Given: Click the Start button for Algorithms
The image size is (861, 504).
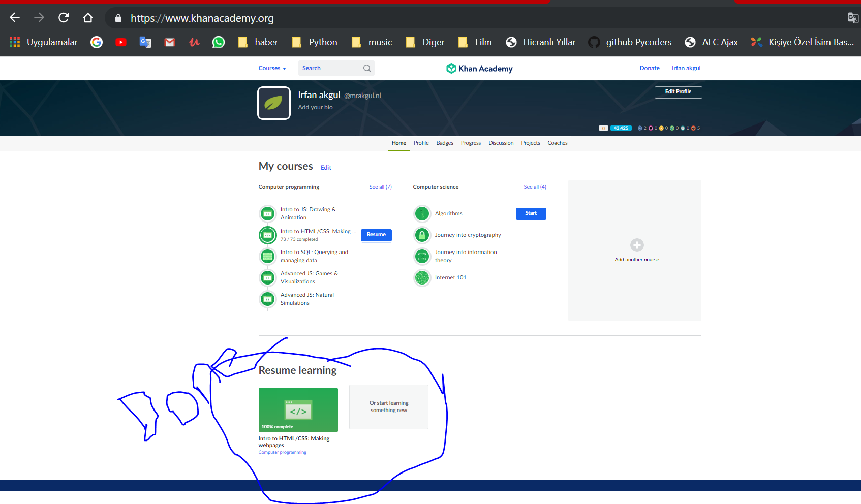Looking at the screenshot, I should tap(531, 213).
